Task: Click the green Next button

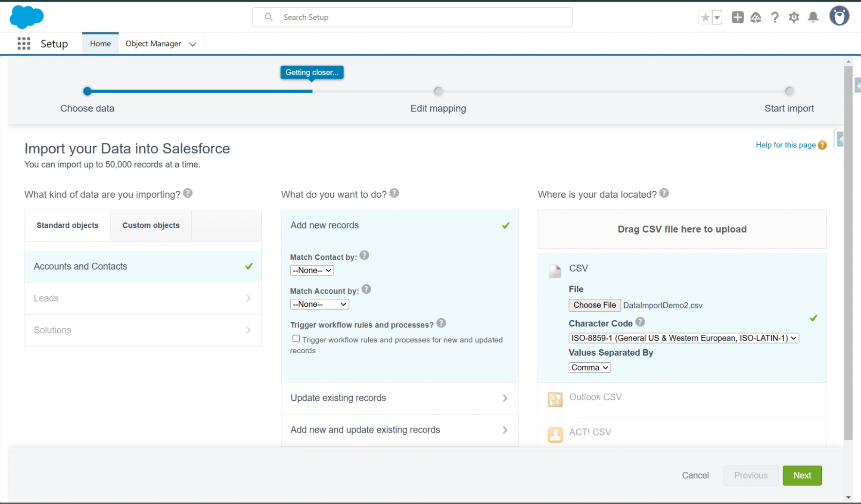Action: point(802,475)
